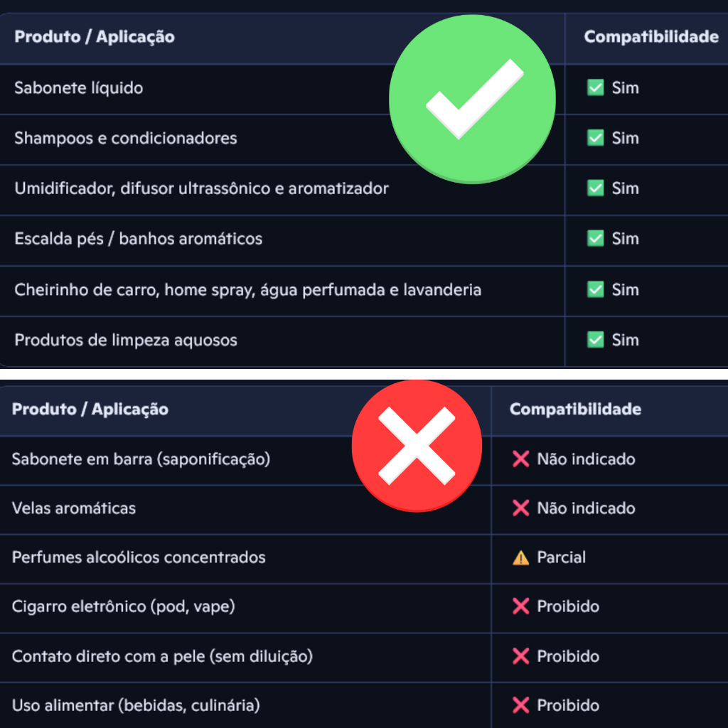Viewport: 728px width, 728px height.
Task: Click green checkbox for Umidificador row
Action: tap(595, 188)
